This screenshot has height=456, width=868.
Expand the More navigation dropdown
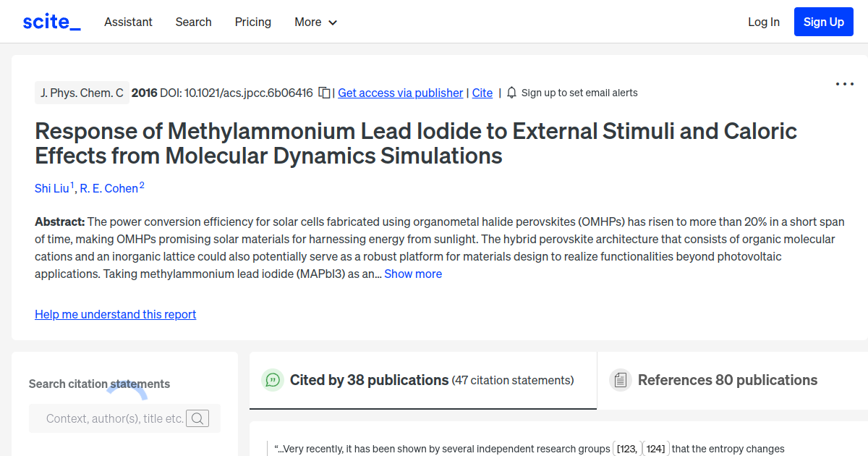click(x=315, y=22)
